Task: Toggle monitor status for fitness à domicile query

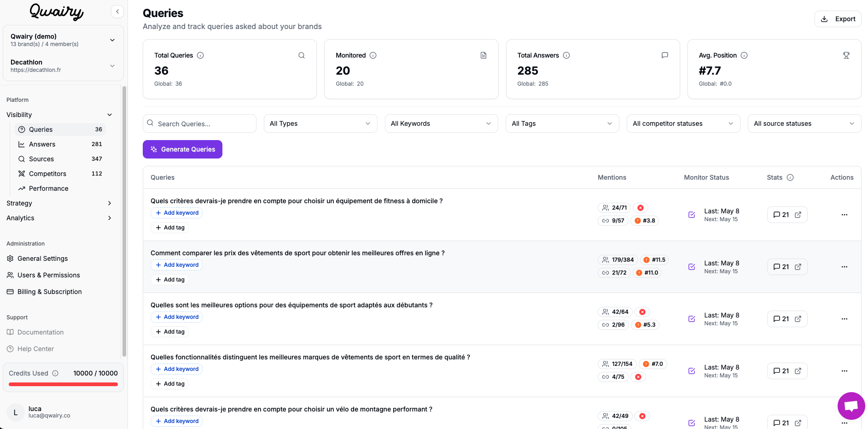Action: tap(692, 215)
